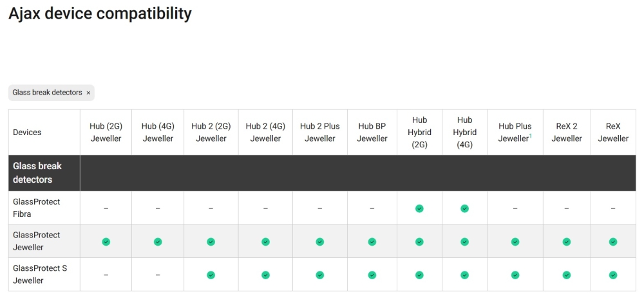Click the Ajax device compatibility heading
Image resolution: width=644 pixels, height=294 pixels.
tap(100, 14)
